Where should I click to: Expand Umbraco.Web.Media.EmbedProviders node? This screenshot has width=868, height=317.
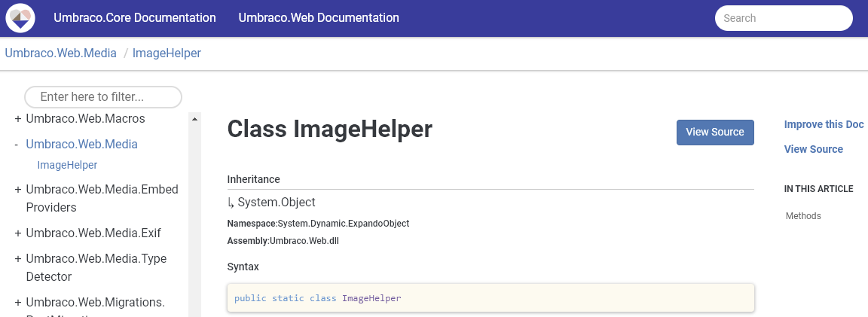point(18,190)
